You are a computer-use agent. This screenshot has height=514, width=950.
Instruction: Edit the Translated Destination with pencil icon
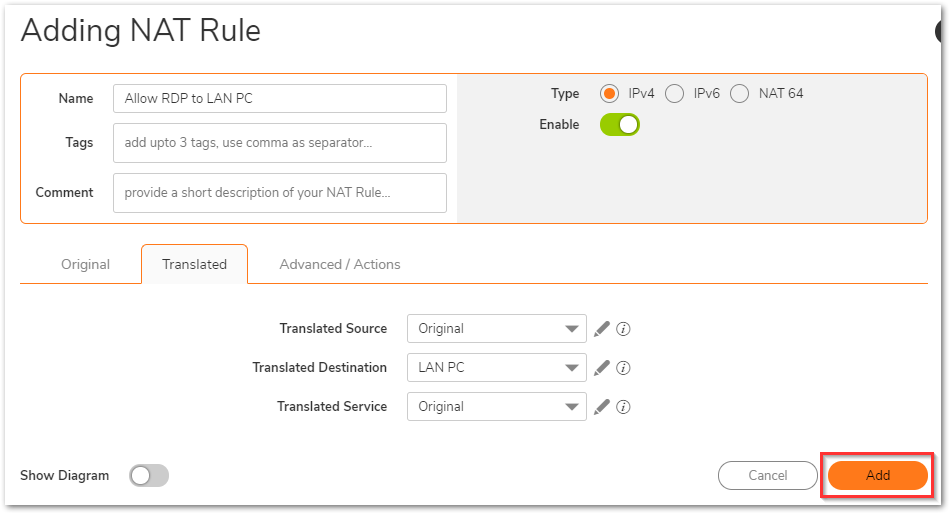(601, 367)
